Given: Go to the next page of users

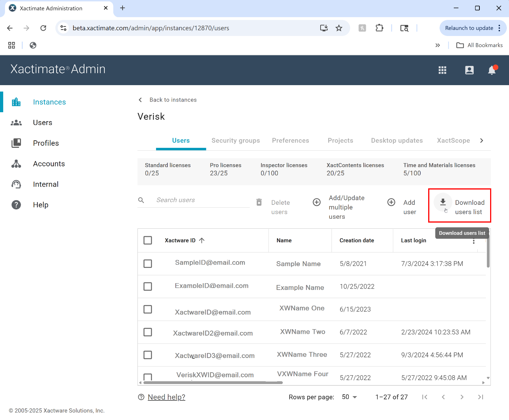Looking at the screenshot, I should [462, 397].
